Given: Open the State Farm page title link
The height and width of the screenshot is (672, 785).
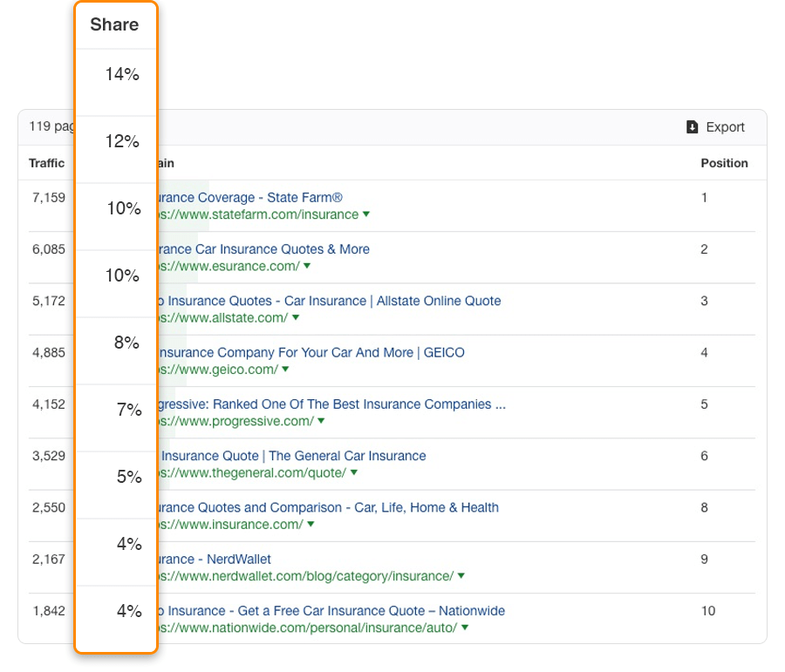Looking at the screenshot, I should click(250, 198).
